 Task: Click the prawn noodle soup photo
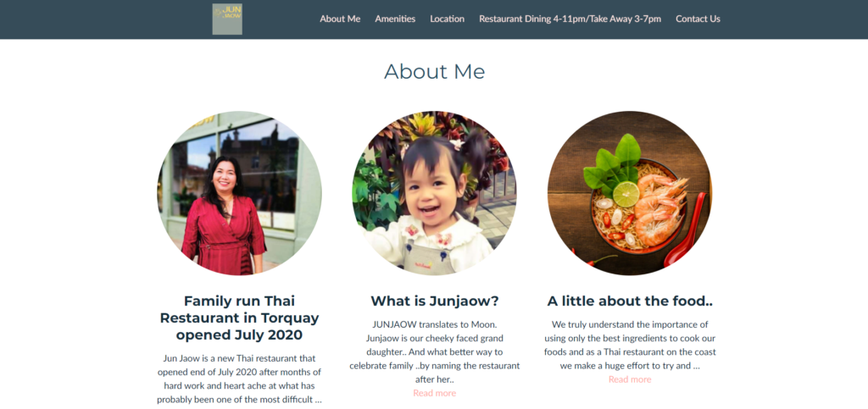pyautogui.click(x=630, y=193)
